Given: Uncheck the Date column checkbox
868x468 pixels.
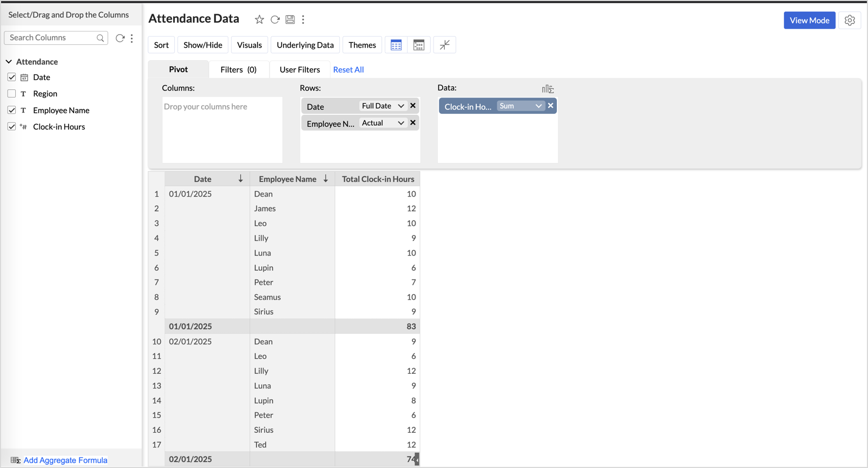Looking at the screenshot, I should [11, 77].
